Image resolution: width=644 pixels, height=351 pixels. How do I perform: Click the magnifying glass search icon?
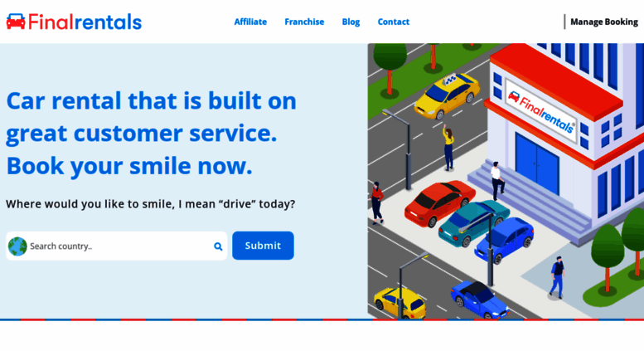click(x=218, y=246)
